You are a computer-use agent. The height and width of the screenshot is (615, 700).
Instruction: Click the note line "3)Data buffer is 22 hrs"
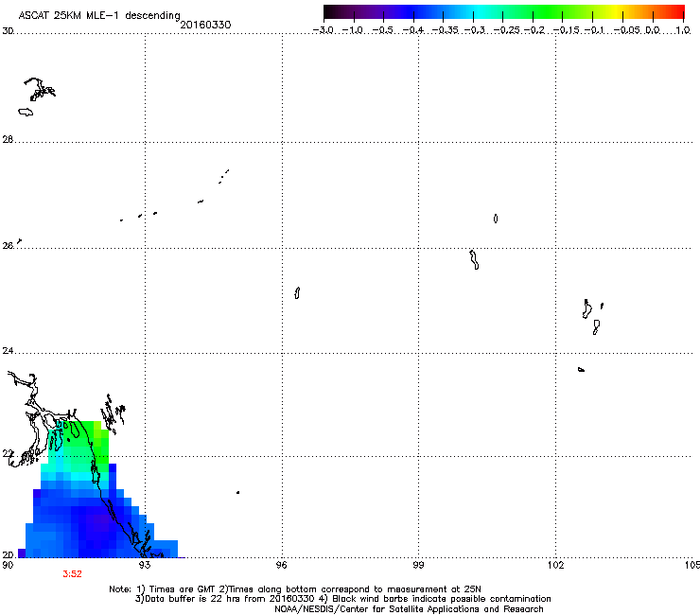click(x=342, y=599)
